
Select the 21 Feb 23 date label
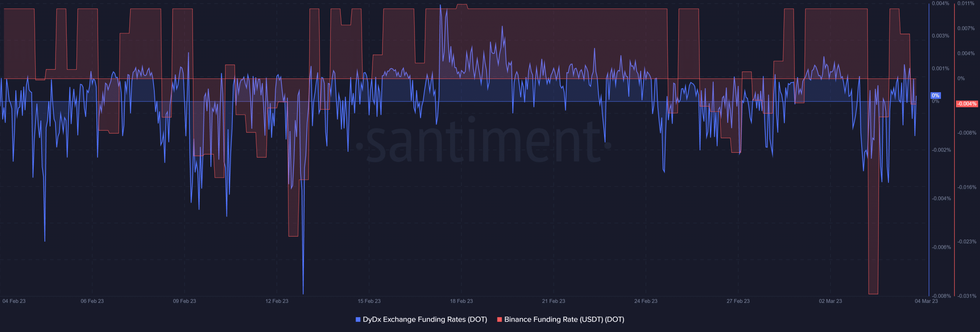554,301
